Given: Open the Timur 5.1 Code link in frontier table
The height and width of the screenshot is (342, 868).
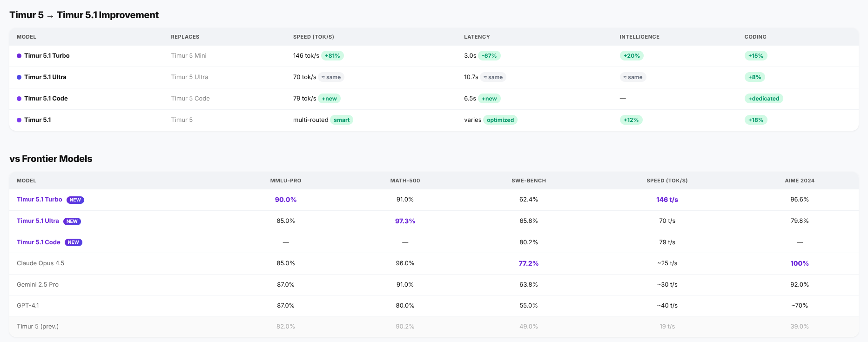Looking at the screenshot, I should pos(39,242).
